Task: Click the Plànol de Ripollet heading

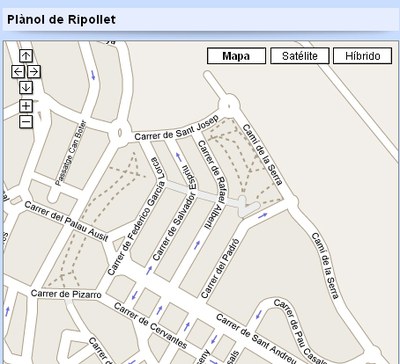Action: click(61, 19)
